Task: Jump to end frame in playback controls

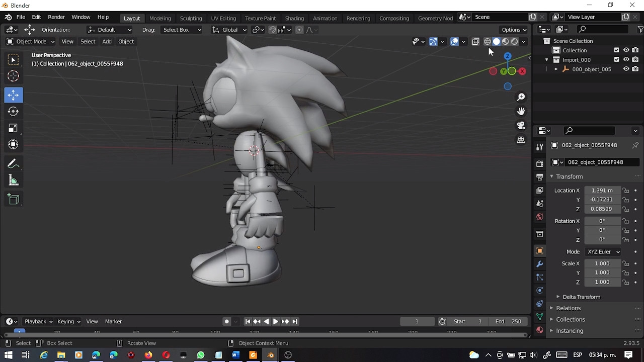Action: click(295, 321)
